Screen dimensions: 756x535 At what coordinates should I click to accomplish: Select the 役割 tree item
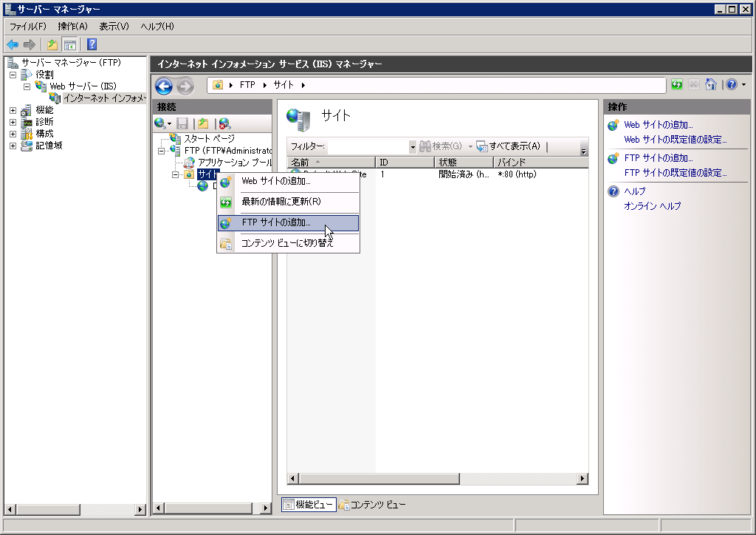(x=44, y=75)
